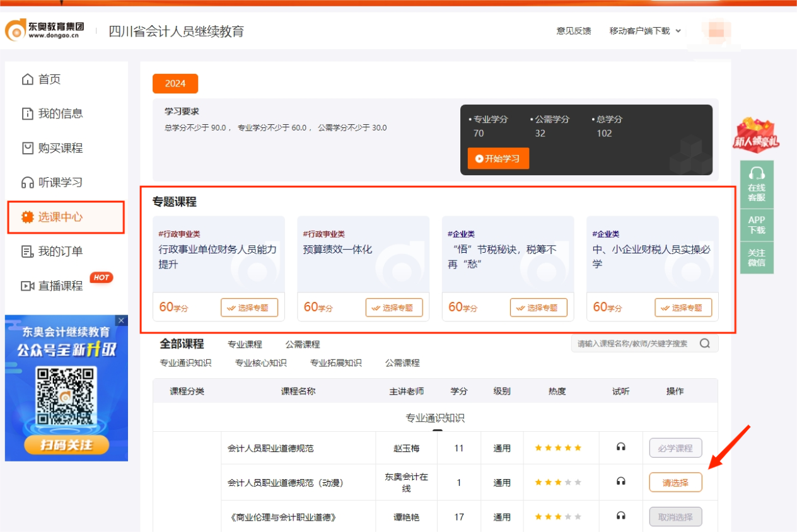This screenshot has width=797, height=532.
Task: Select the 首页 home icon in sidebar
Action: point(27,80)
